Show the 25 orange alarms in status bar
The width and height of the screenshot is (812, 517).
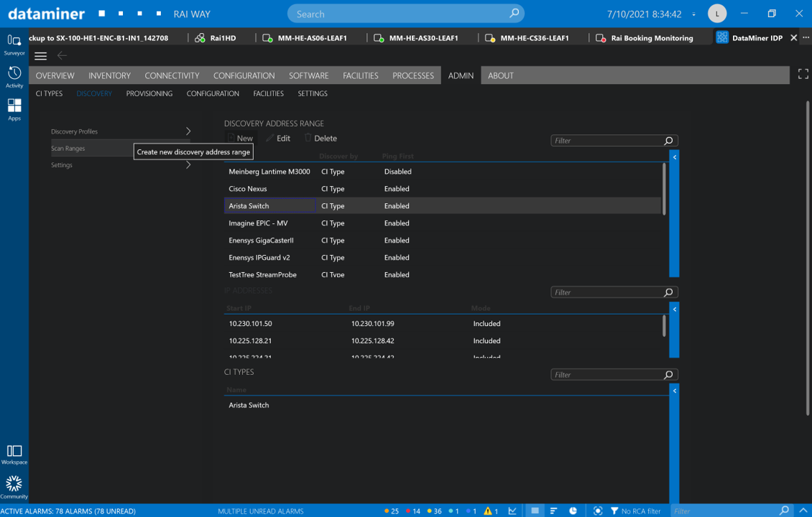[x=392, y=511]
